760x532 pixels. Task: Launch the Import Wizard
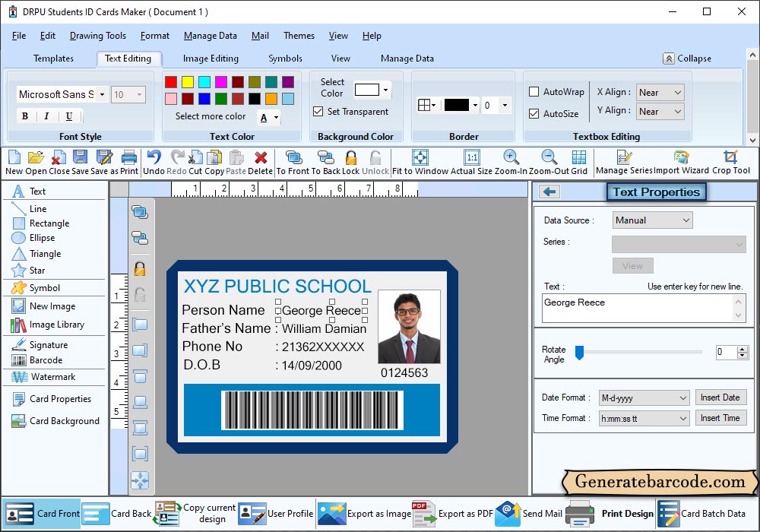681,163
